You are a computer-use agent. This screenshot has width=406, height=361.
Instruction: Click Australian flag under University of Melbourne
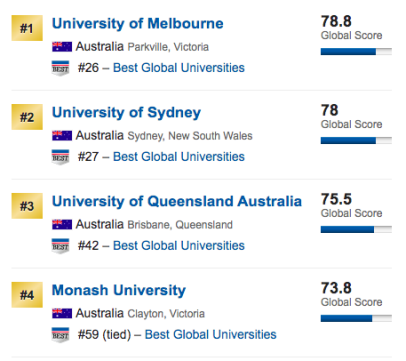pos(62,47)
